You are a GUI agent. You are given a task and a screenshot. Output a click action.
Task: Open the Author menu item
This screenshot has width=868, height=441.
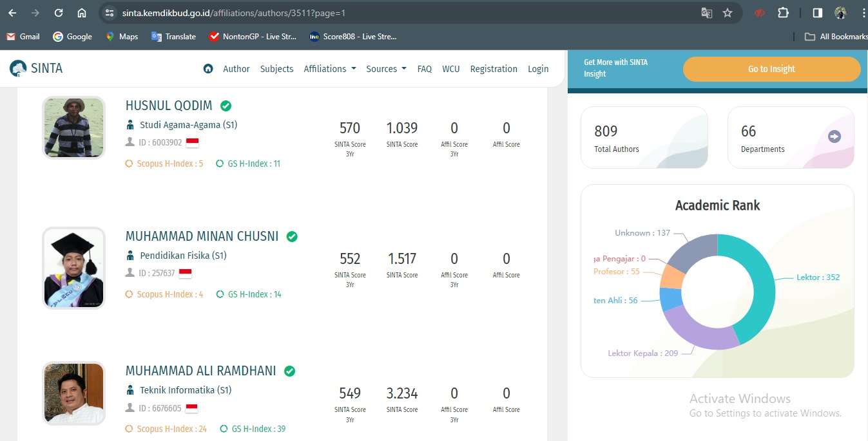point(236,69)
